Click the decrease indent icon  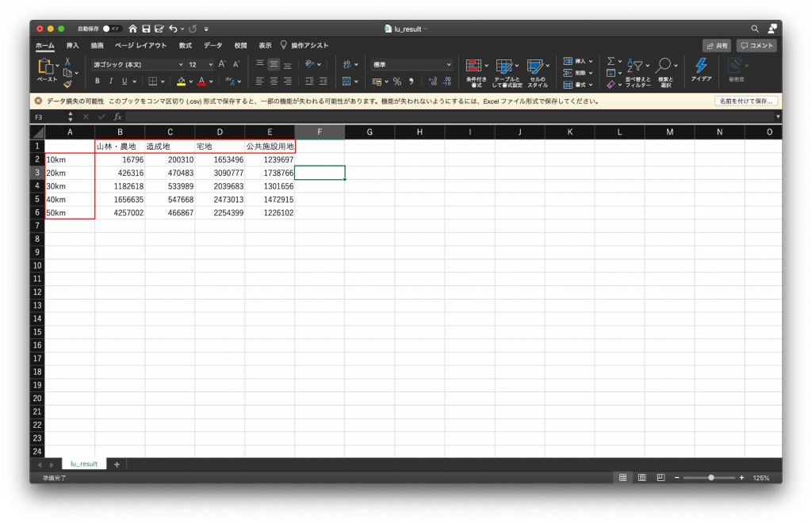[x=309, y=81]
